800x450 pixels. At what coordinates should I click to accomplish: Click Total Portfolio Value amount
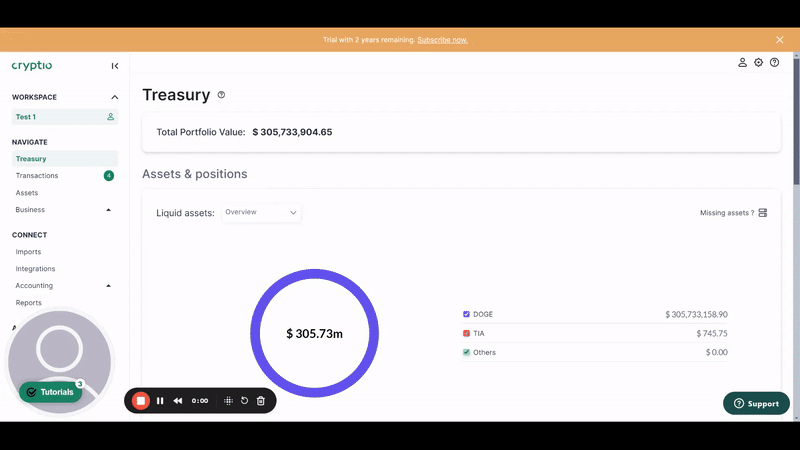(x=292, y=132)
